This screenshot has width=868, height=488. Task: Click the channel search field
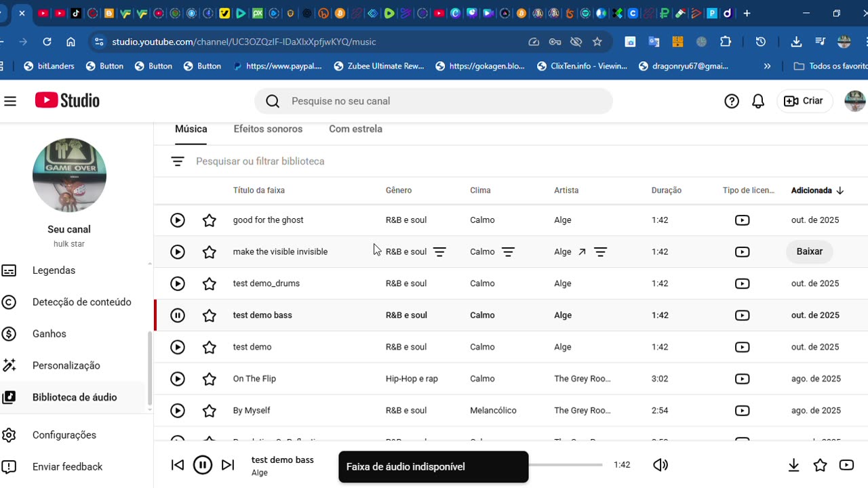434,101
